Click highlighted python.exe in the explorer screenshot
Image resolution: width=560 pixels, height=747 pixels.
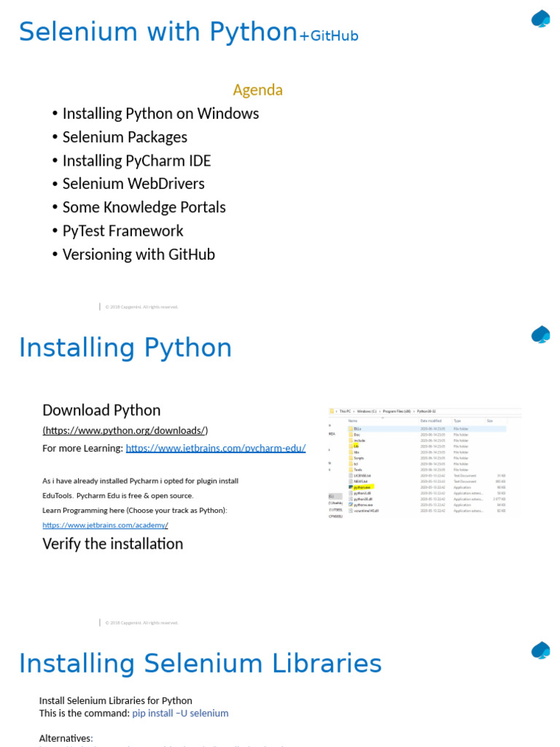click(x=362, y=487)
